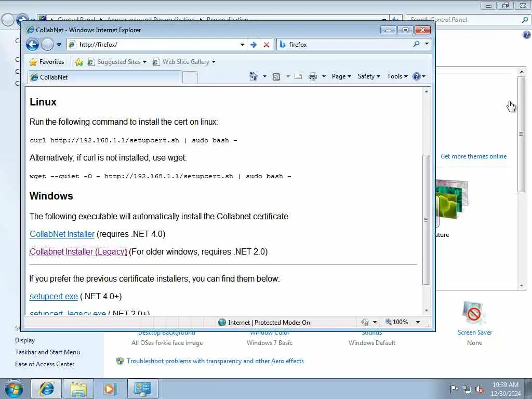The image size is (532, 399).
Task: Click the IE Help question mark icon
Action: coord(417,76)
